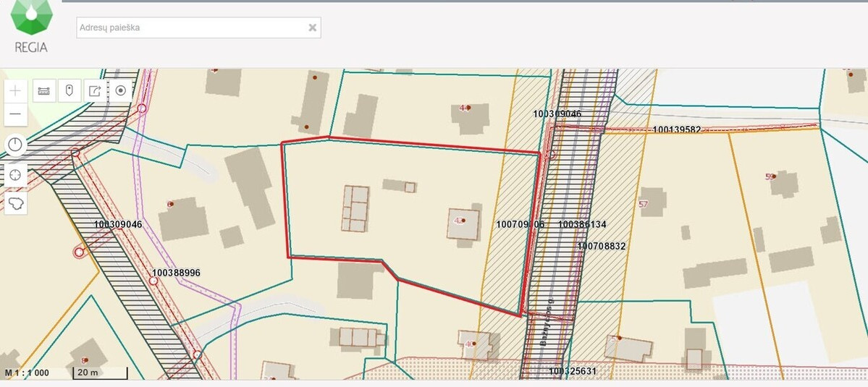Open the ruler measurement tool
This screenshot has height=387, width=868.
[44, 90]
